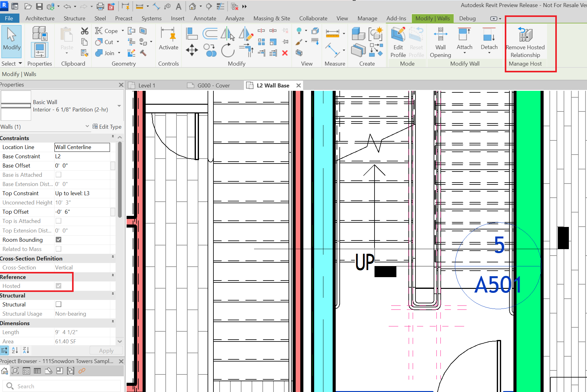Screen dimensions: 587x392
Task: Toggle the Top is Attached checkbox
Action: [x=59, y=221]
